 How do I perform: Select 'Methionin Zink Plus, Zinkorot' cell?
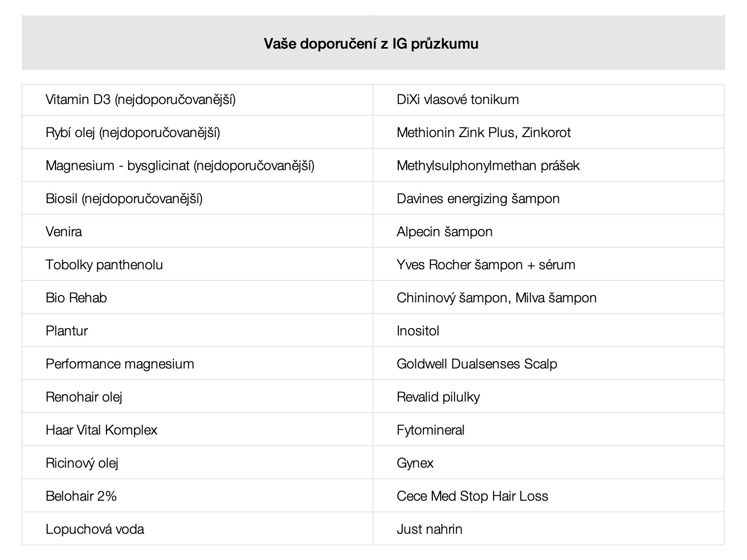[x=483, y=133]
